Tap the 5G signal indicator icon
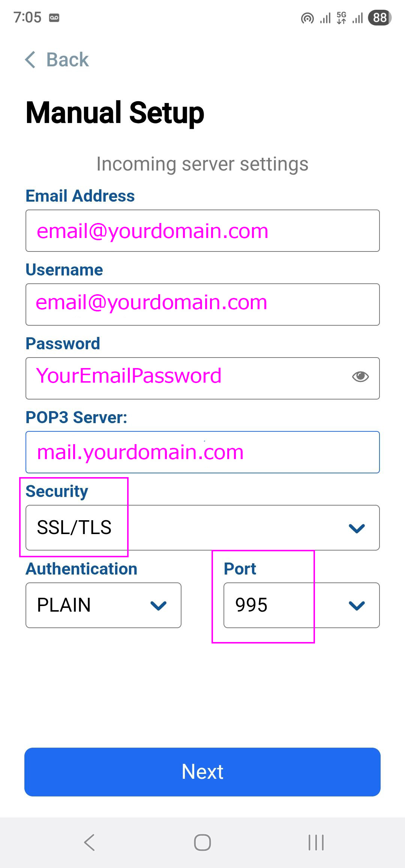 click(342, 18)
